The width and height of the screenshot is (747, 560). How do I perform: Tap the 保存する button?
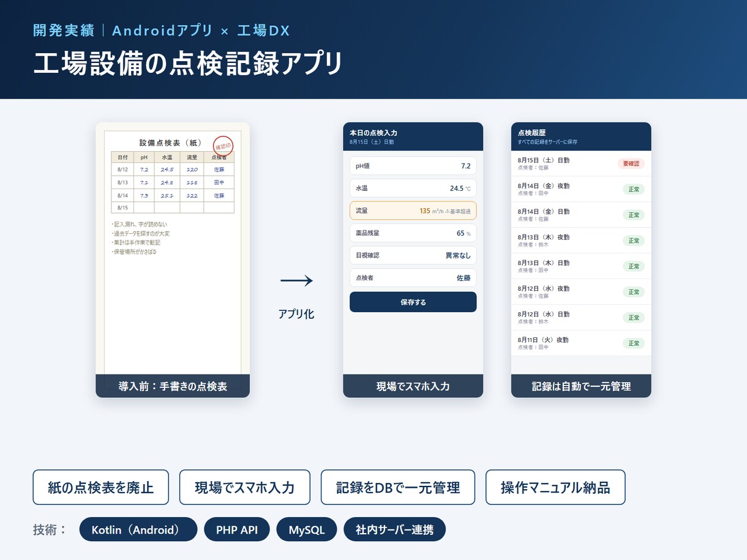tap(413, 302)
